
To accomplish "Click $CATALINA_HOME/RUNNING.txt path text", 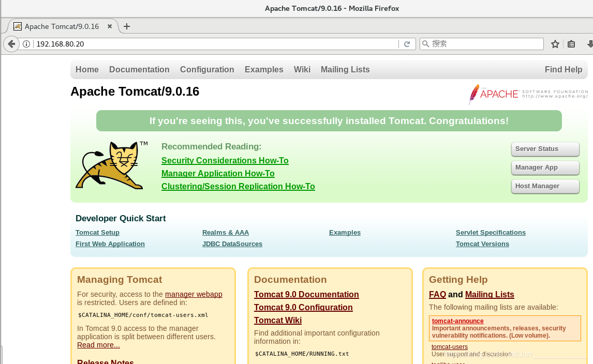I will [302, 354].
